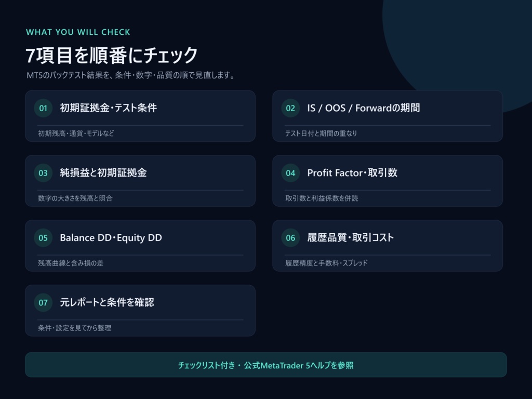Click the 数字の大きさを残高と照合 description
Viewport: 532px width, 399px height.
pos(75,198)
